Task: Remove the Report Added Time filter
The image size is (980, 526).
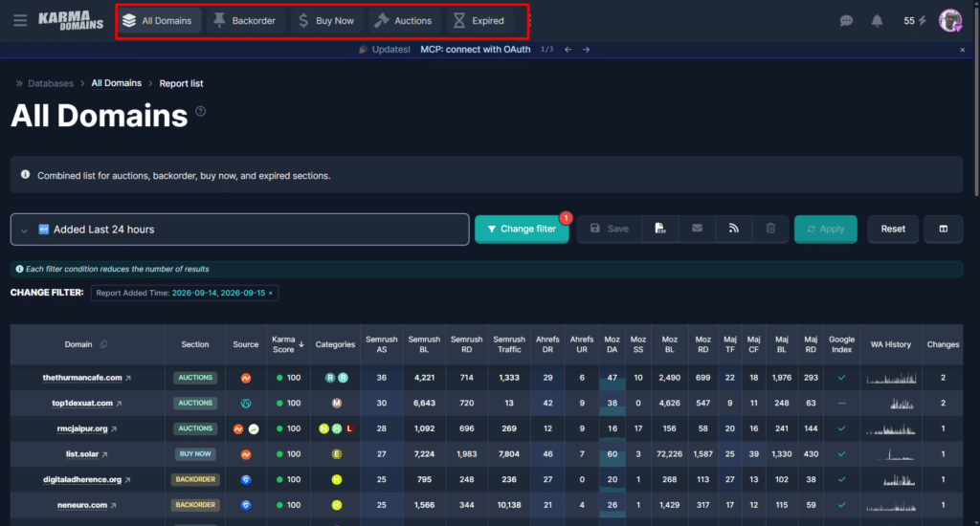Action: pyautogui.click(x=271, y=293)
